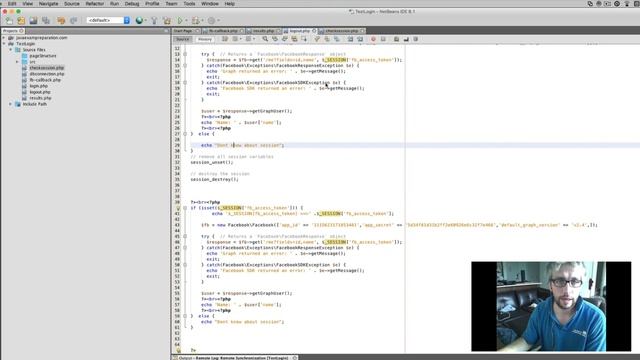Open the Tools menu

189,4
